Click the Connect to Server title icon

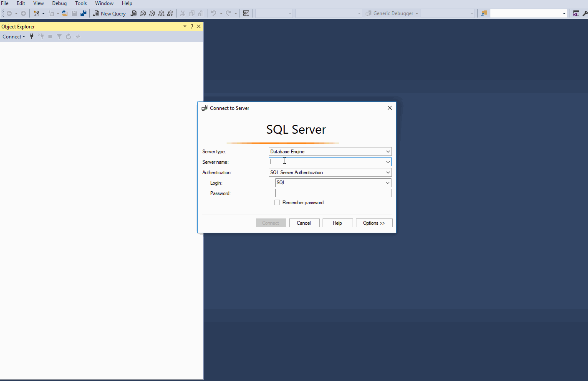click(x=204, y=108)
